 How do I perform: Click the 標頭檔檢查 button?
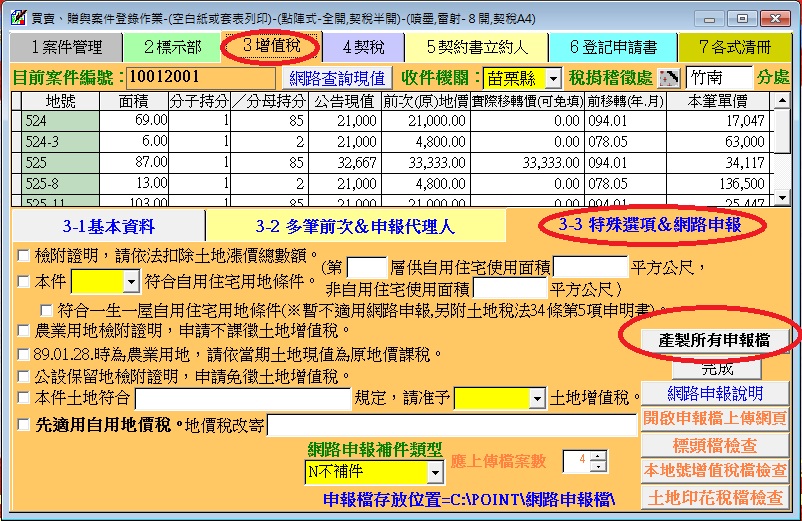[x=714, y=445]
